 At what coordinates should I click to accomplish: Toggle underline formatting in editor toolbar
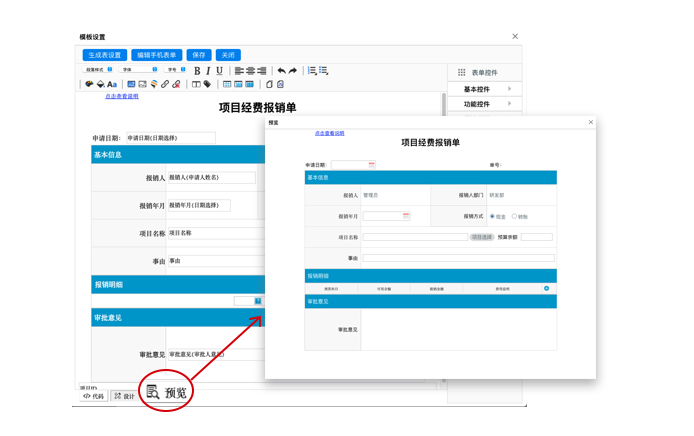(x=220, y=71)
